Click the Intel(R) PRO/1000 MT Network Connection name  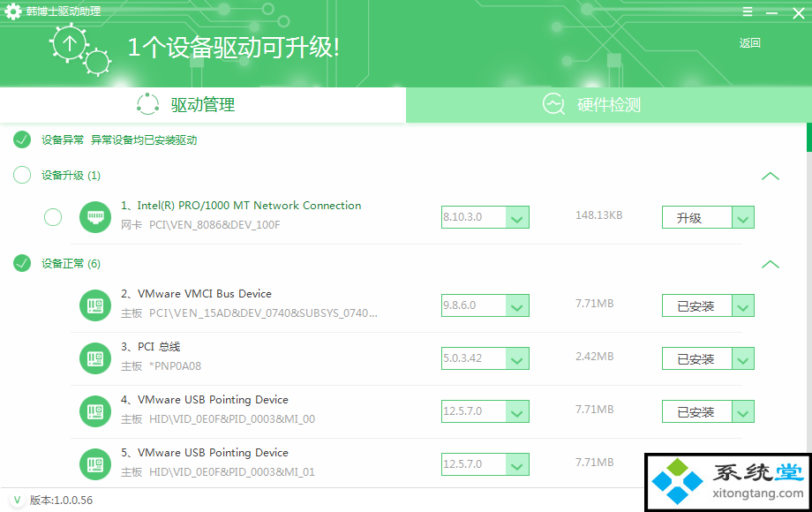coord(241,206)
